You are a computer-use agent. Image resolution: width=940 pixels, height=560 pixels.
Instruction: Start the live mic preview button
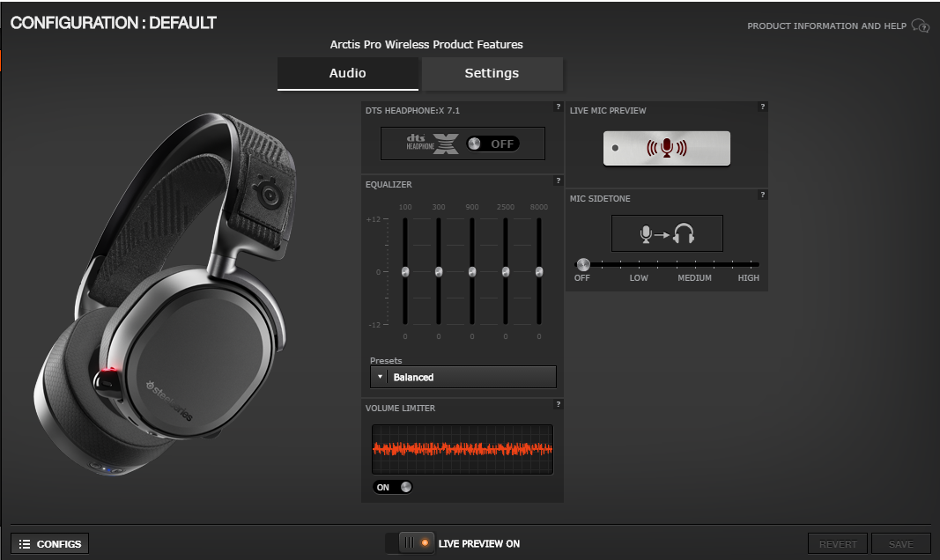click(667, 148)
